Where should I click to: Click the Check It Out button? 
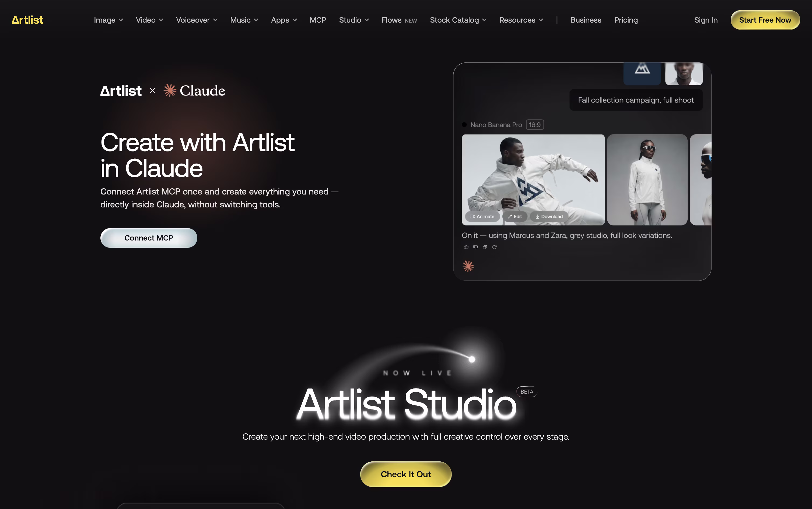pos(405,474)
